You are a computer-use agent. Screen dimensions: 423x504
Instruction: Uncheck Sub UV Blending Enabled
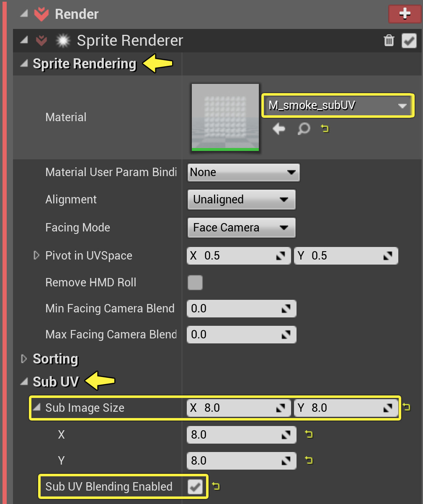point(195,486)
